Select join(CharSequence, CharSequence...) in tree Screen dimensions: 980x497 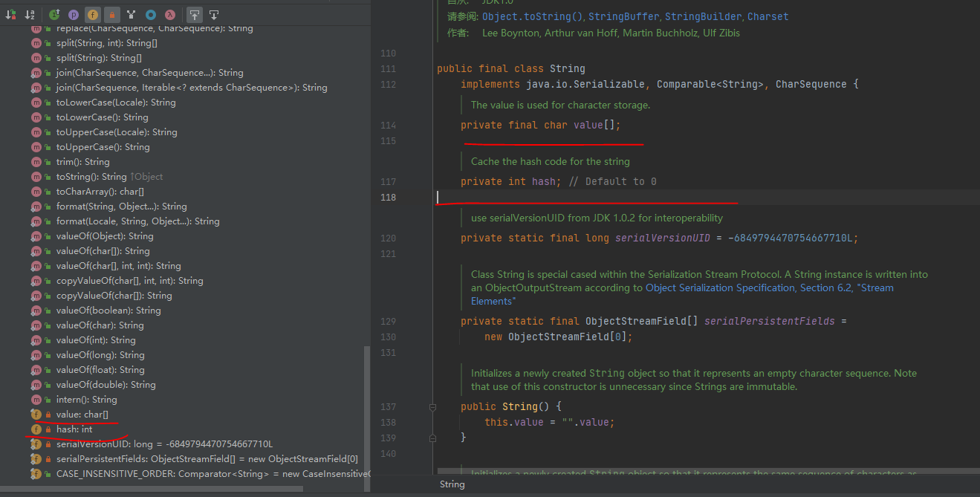point(150,73)
